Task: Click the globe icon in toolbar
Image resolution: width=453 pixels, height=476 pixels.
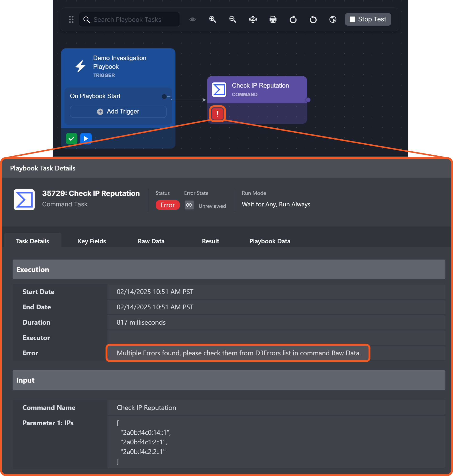Action: (333, 19)
